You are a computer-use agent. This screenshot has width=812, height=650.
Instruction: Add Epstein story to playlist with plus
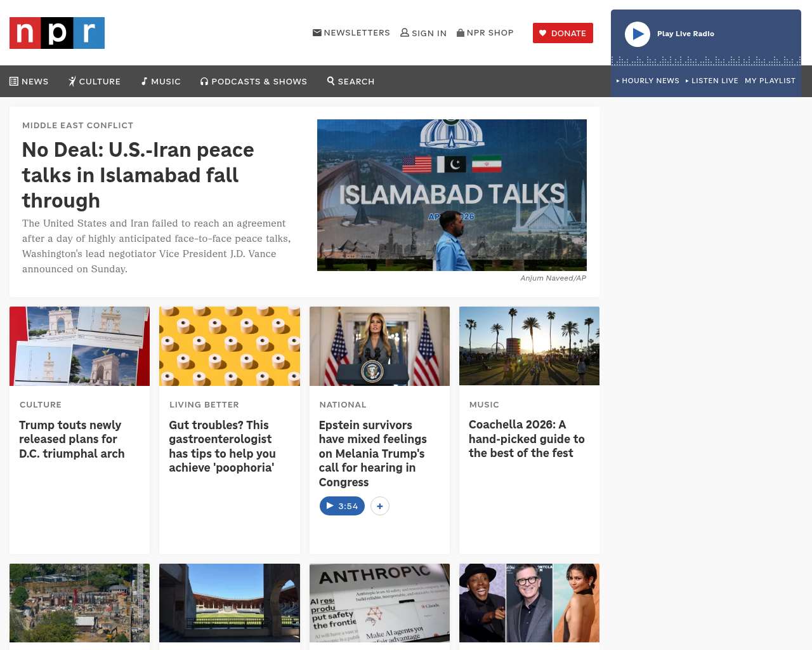380,506
